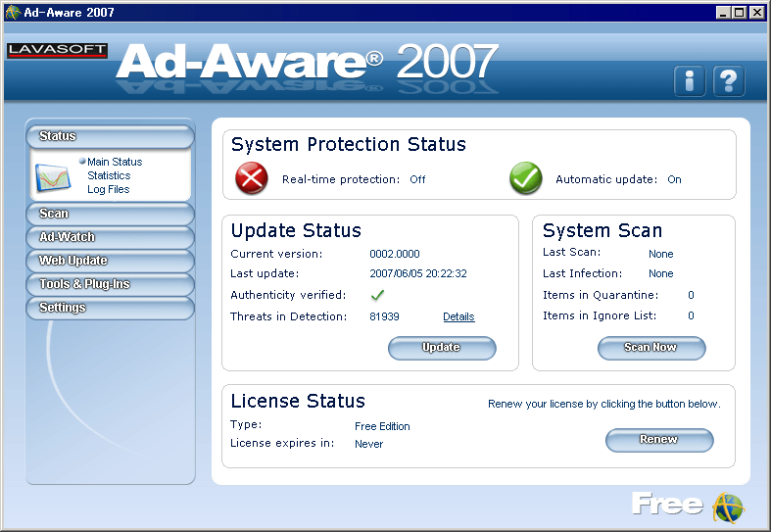Click the red X real-time protection icon
Screen dimensions: 771x532
click(251, 178)
